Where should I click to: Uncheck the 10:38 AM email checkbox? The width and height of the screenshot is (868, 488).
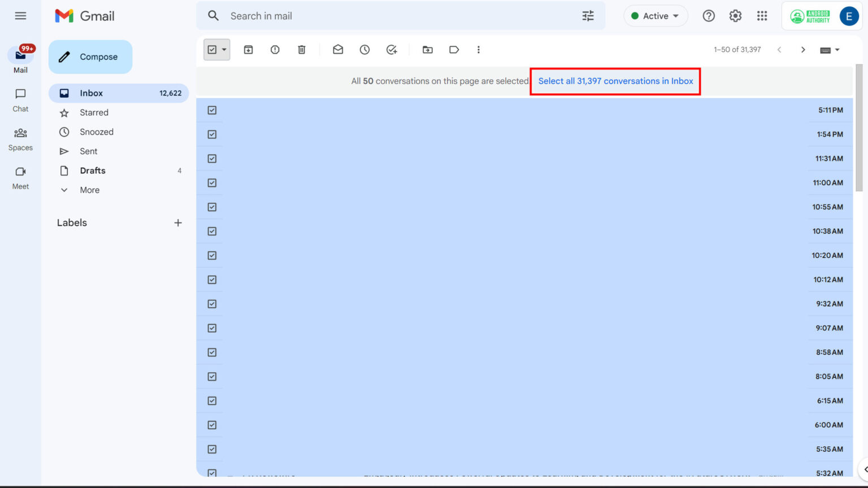point(212,231)
